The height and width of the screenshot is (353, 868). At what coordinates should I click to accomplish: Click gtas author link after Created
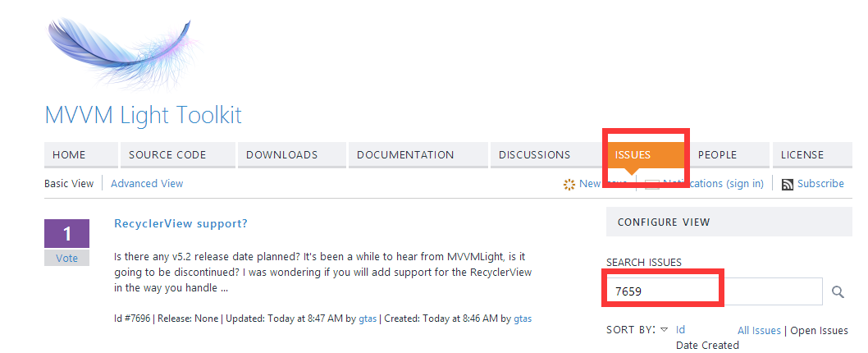coord(523,319)
